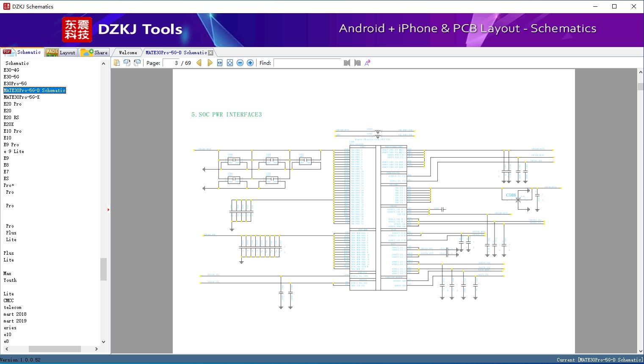The image size is (644, 364).
Task: Select MATE30Pro-5G-X in the schematic list
Action: click(x=22, y=97)
